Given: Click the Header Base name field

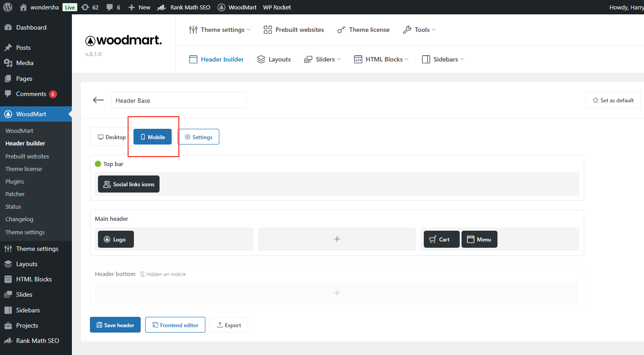Looking at the screenshot, I should (x=179, y=100).
